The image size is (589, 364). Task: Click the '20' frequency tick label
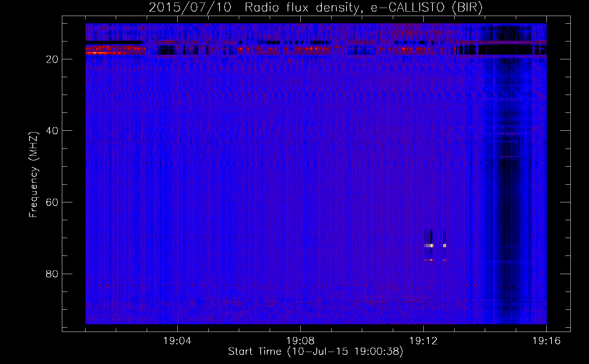(52, 59)
